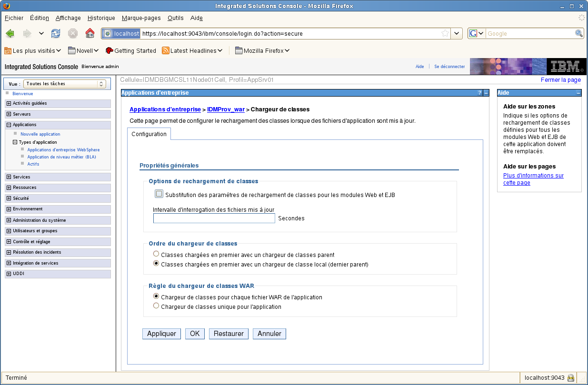Select classes chargées avec chargeur parent
This screenshot has width=588, height=385.
pos(156,255)
